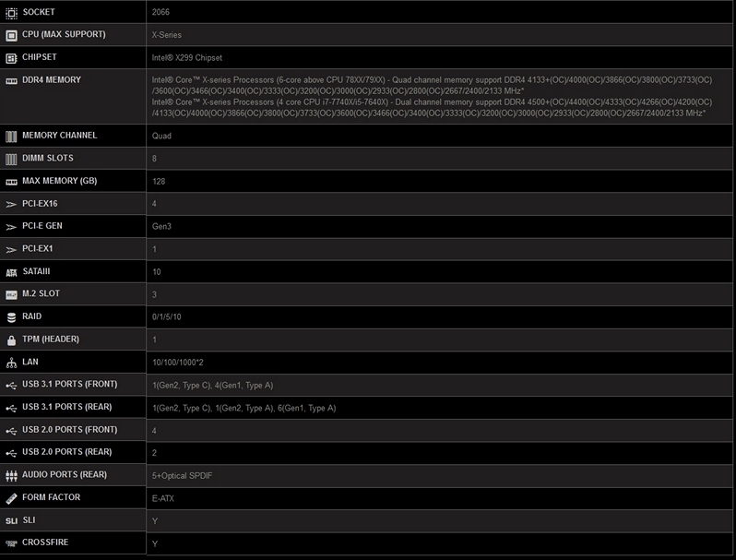Click the Socket row icon

coord(11,13)
